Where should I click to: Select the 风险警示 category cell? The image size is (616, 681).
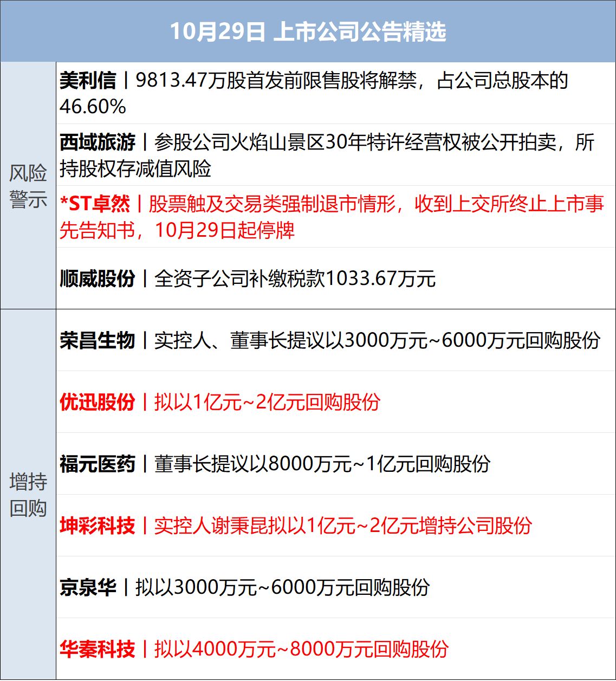click(28, 186)
